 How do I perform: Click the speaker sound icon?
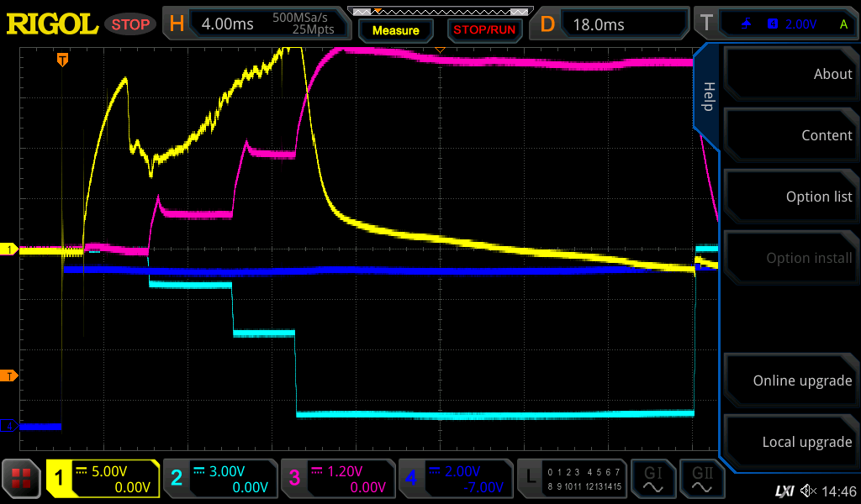[808, 491]
